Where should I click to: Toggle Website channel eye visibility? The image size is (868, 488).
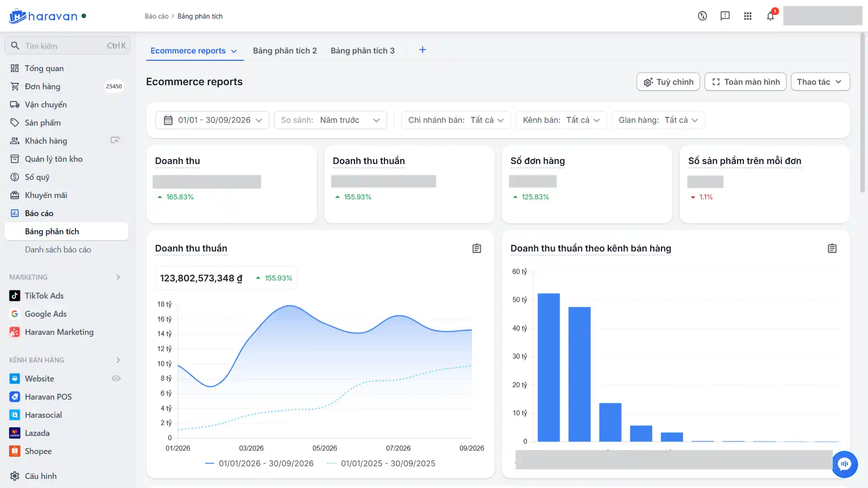(x=116, y=378)
